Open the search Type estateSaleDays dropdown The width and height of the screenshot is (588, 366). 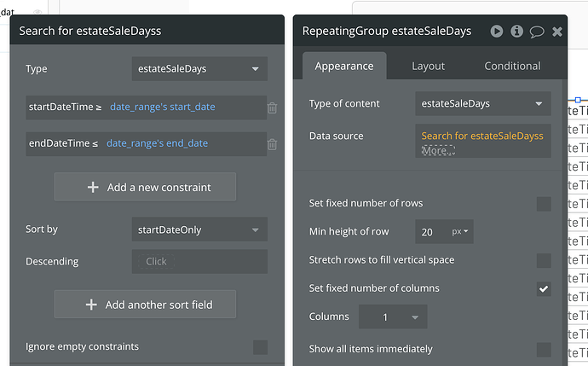(x=199, y=69)
